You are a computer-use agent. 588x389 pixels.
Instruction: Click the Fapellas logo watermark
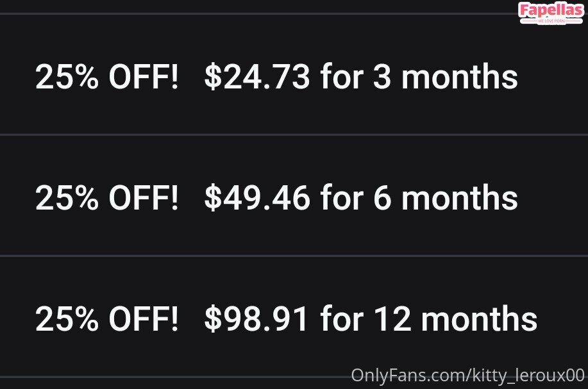point(551,10)
